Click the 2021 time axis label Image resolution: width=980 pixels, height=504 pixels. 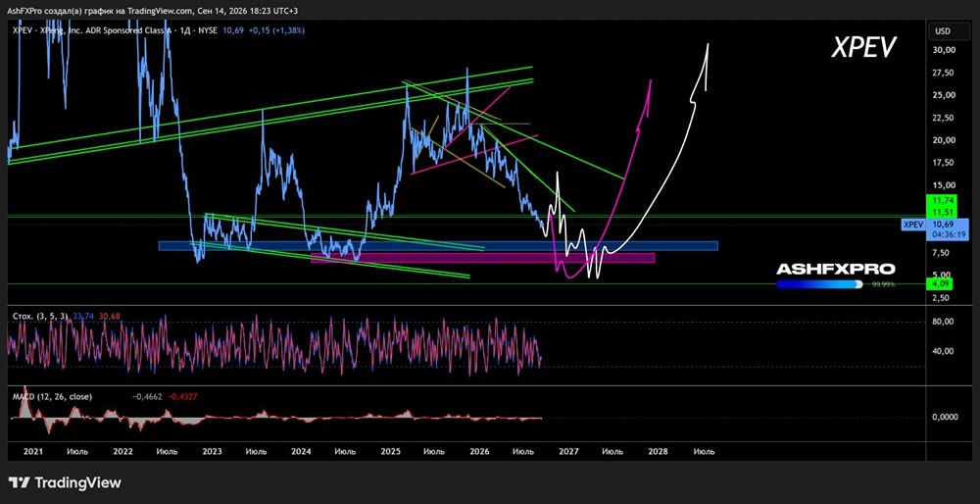click(35, 451)
